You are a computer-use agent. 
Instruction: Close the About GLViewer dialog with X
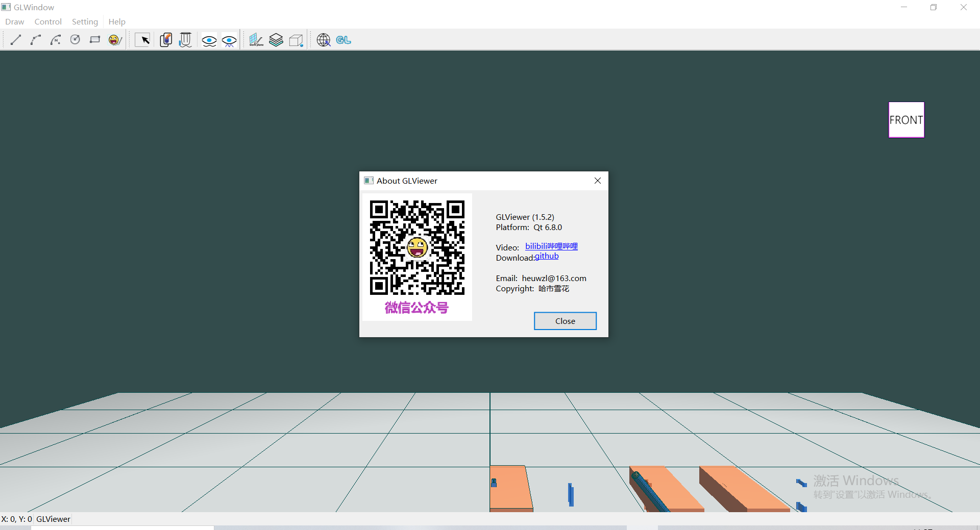click(598, 181)
